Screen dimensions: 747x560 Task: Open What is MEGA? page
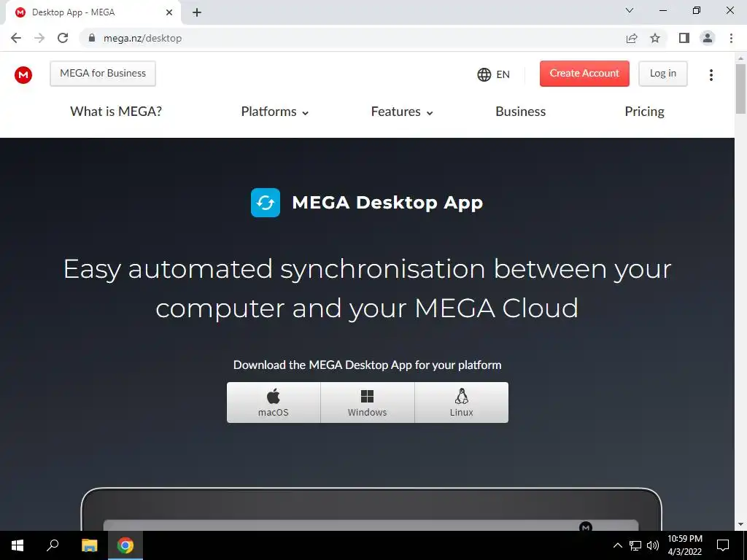[116, 112]
